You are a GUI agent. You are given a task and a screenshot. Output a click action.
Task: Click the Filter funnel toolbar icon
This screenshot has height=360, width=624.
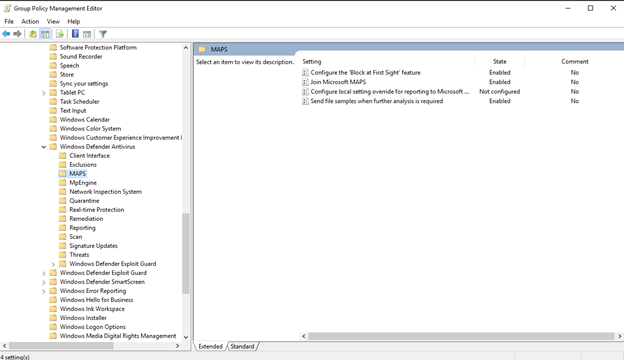tap(103, 34)
